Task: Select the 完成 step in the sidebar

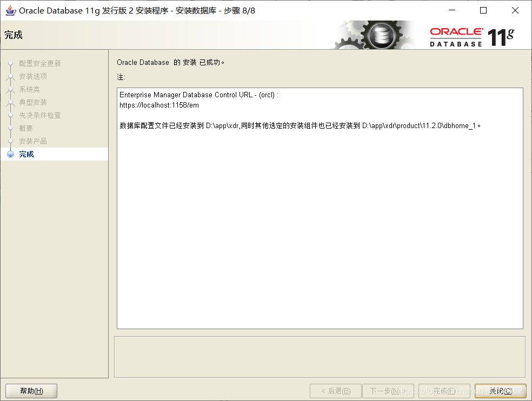Action: coord(26,154)
